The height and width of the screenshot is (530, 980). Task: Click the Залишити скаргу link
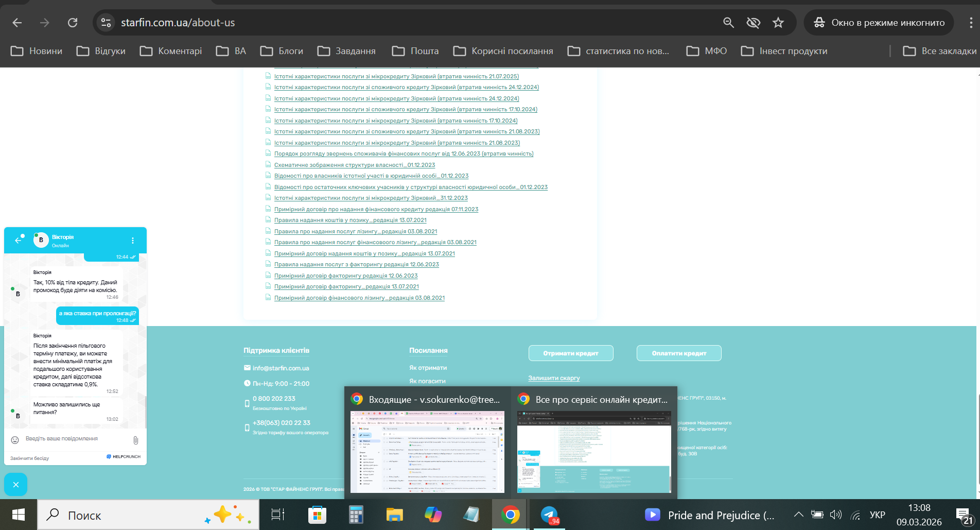[x=554, y=378]
